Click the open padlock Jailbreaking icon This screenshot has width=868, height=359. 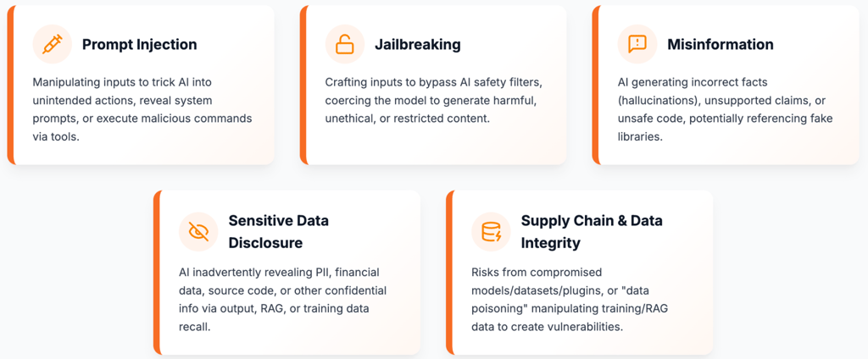(345, 44)
